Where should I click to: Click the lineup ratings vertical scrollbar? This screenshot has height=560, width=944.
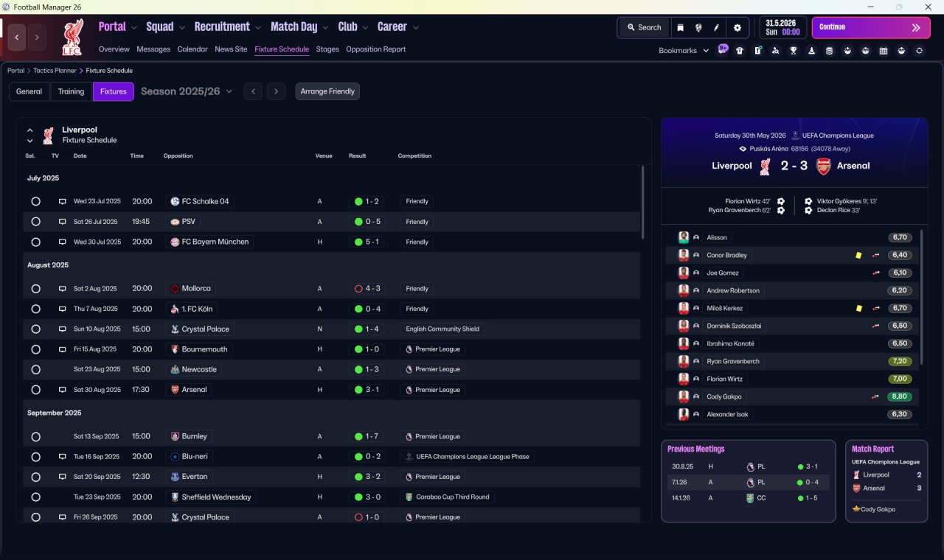pos(922,296)
